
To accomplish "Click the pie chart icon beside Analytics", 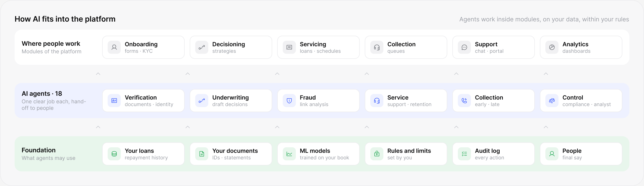I will click(552, 47).
